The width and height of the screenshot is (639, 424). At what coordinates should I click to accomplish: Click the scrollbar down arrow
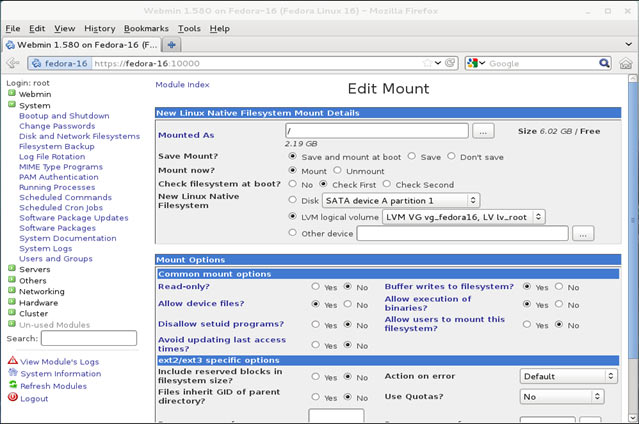(633, 417)
